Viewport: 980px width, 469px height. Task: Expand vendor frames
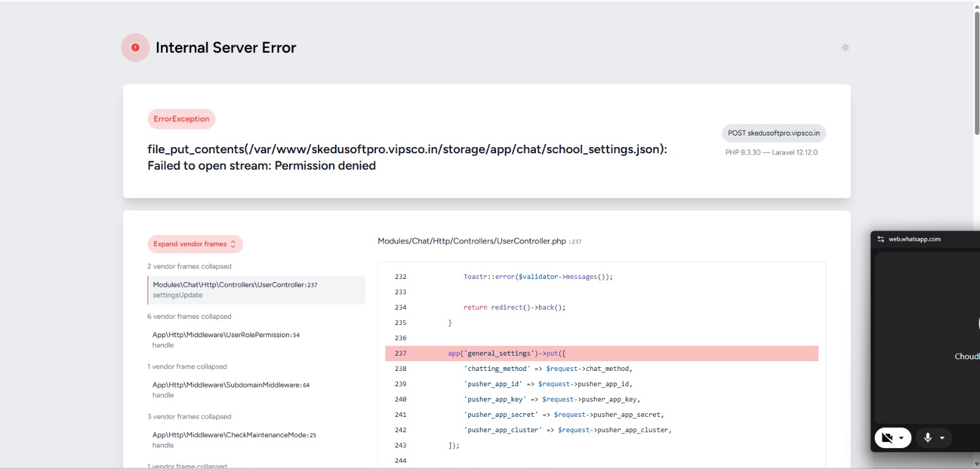pyautogui.click(x=195, y=244)
